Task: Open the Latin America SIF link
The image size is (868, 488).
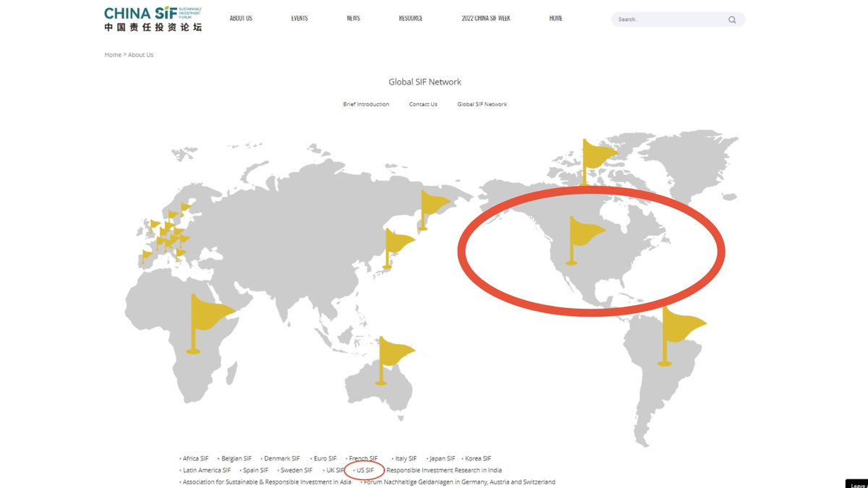Action: pos(207,470)
